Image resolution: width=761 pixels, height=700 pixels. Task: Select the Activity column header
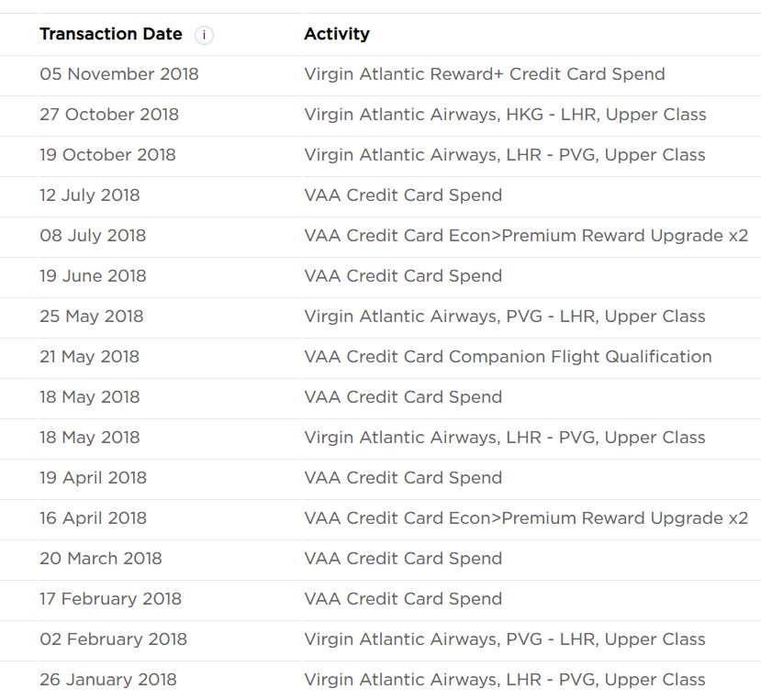(x=337, y=34)
